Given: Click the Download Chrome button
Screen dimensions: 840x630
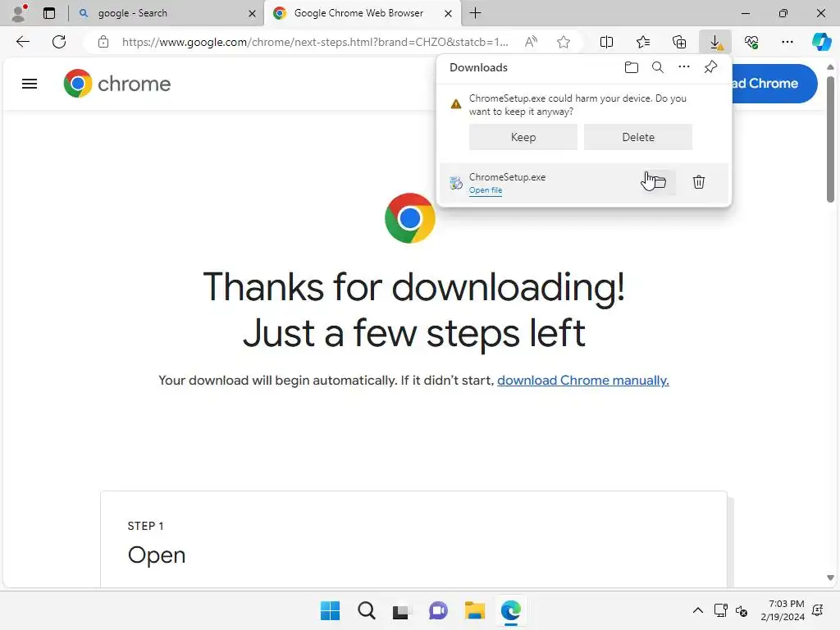Looking at the screenshot, I should pyautogui.click(x=774, y=84).
